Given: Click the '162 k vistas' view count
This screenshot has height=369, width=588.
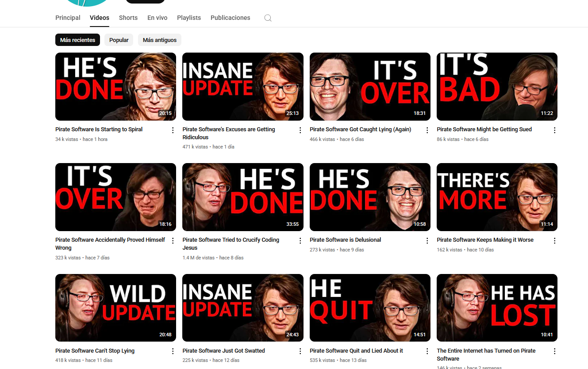Looking at the screenshot, I should click(450, 250).
